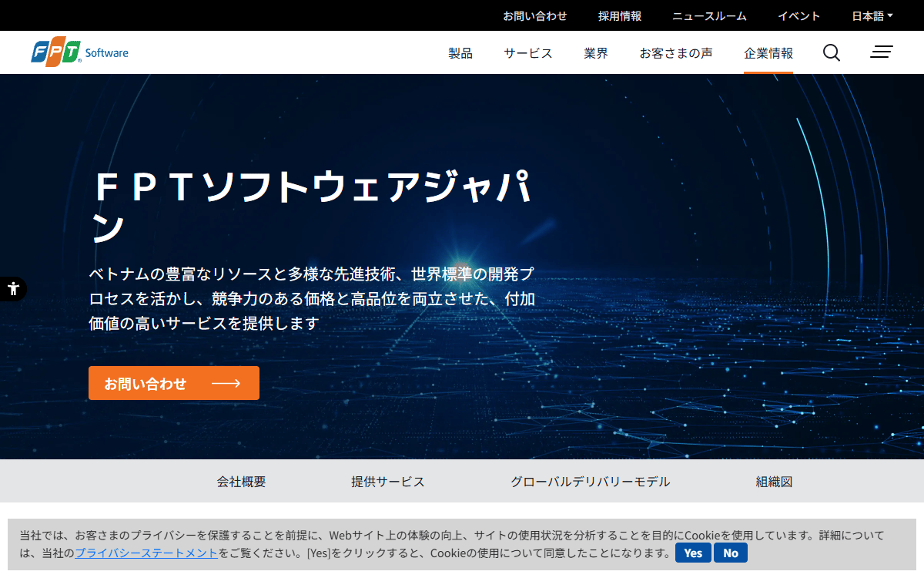Select the 企業情報 menu item

tap(768, 53)
